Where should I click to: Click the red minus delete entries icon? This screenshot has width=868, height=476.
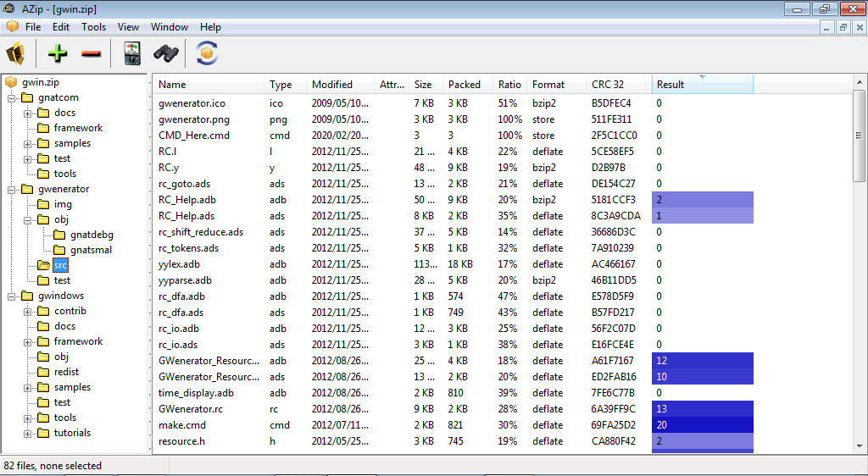91,54
